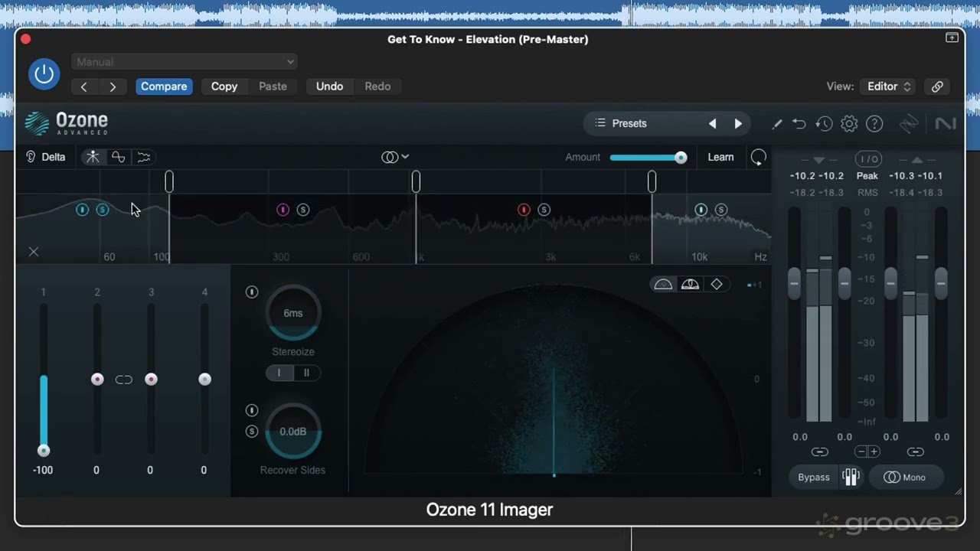The image size is (980, 551).
Task: Click the circular reset icon beside Learn
Action: pyautogui.click(x=758, y=158)
